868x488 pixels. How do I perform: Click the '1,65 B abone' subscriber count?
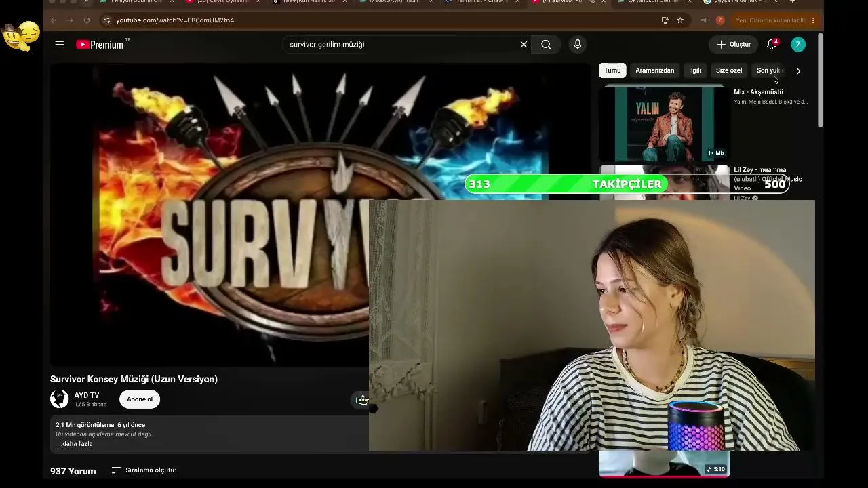coord(90,405)
